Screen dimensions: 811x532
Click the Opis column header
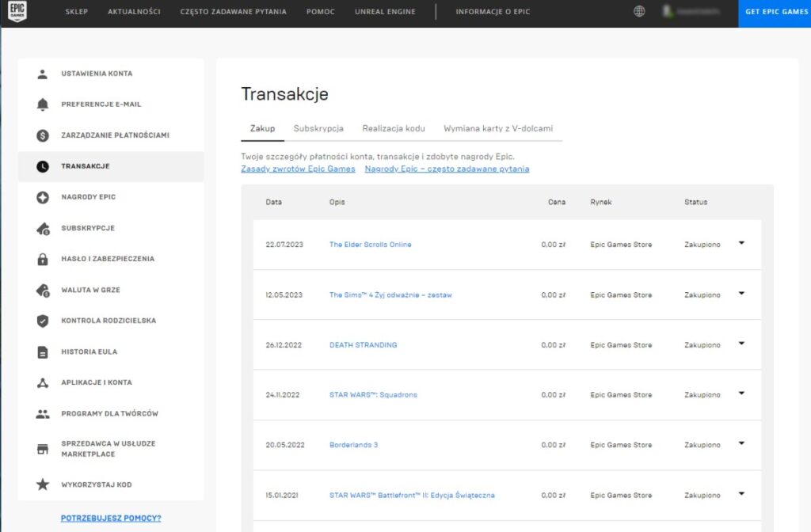[x=337, y=202]
